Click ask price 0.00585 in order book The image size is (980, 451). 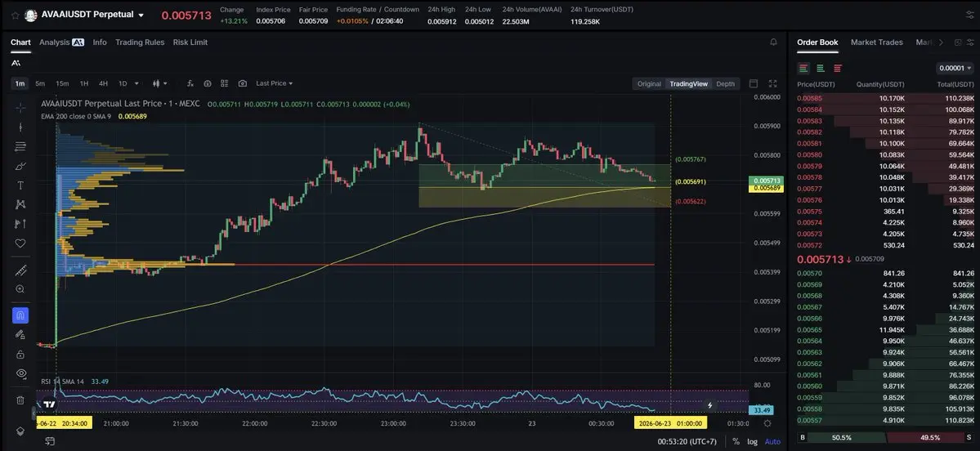click(x=809, y=98)
